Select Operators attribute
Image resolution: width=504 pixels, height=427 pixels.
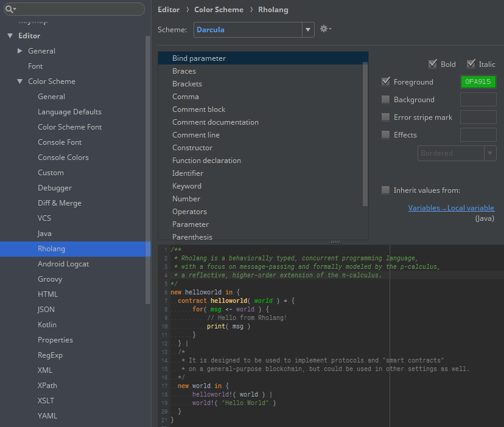tap(261, 212)
